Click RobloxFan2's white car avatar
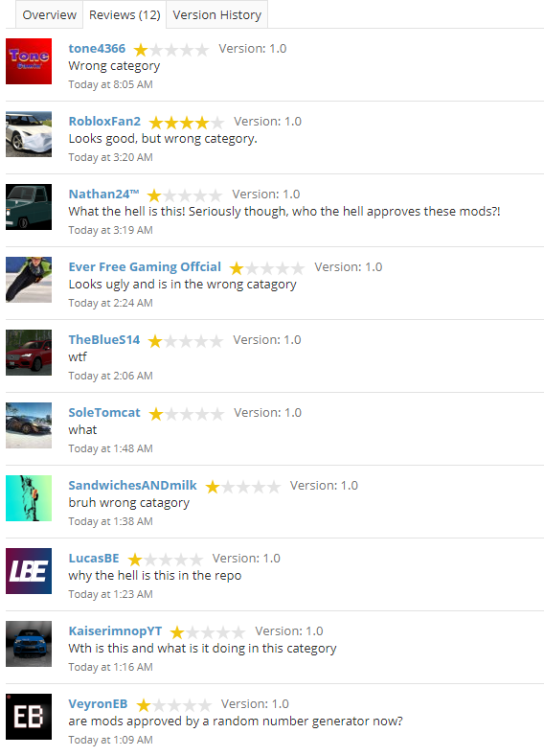Image resolution: width=544 pixels, height=756 pixels. pos(29,134)
